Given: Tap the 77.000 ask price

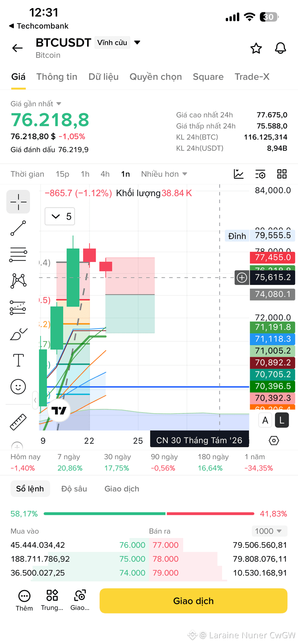Looking at the screenshot, I should tap(166, 545).
